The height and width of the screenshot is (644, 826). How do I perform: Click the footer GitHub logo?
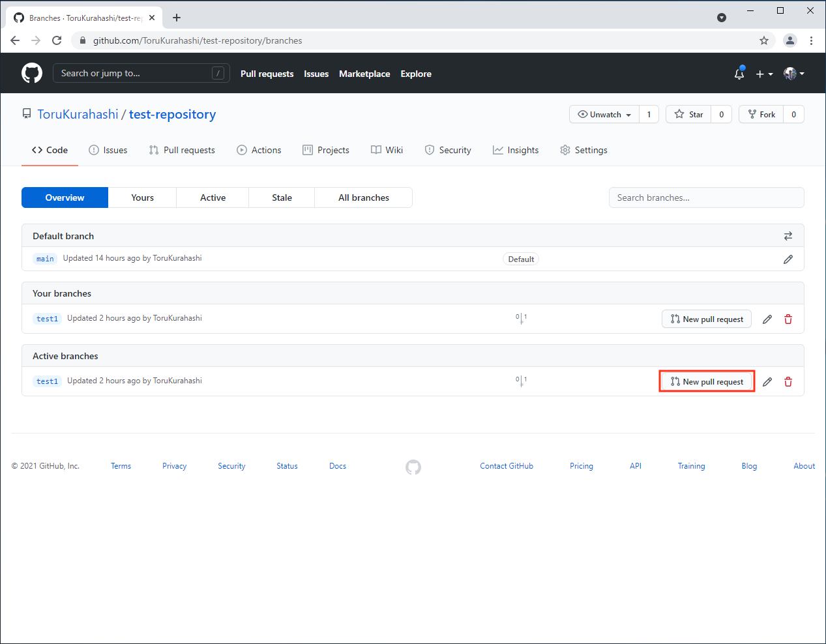[413, 467]
